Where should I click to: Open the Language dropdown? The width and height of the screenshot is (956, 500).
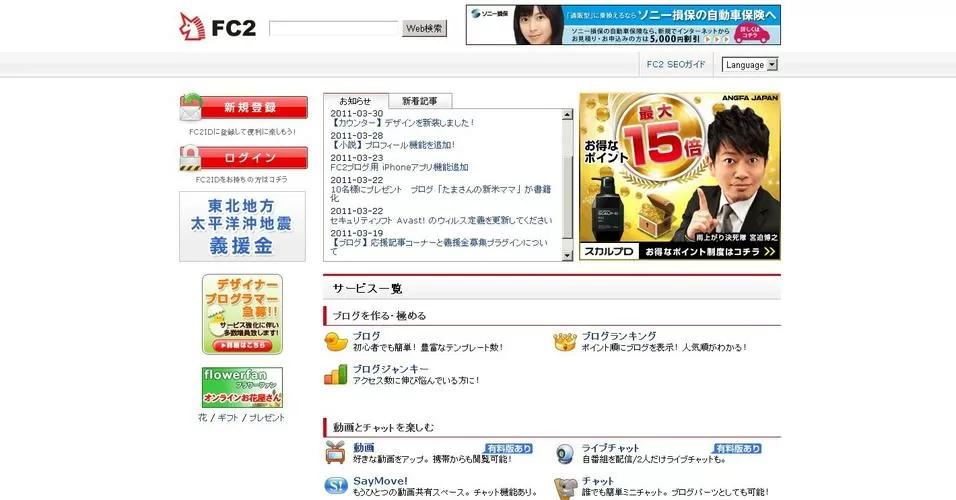tap(750, 65)
